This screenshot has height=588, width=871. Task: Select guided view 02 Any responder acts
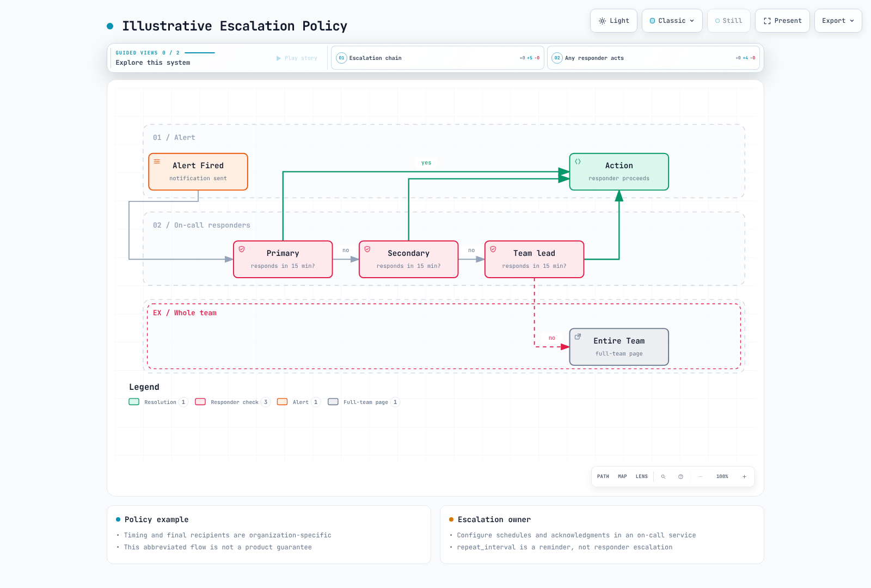[x=653, y=58]
